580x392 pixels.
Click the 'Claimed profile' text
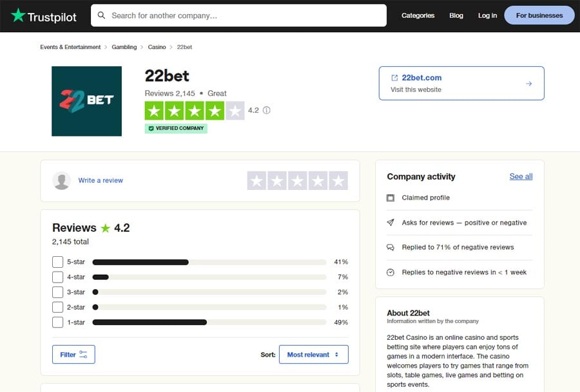(426, 198)
